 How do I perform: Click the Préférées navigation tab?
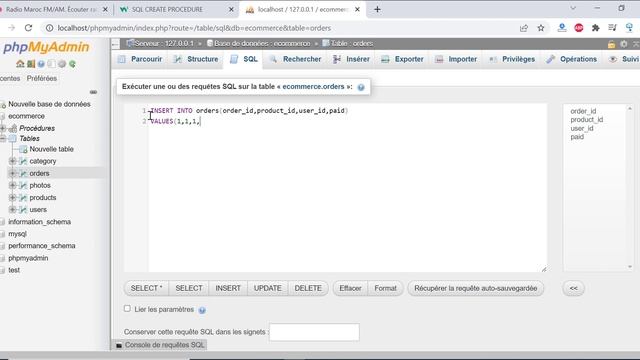tap(42, 78)
